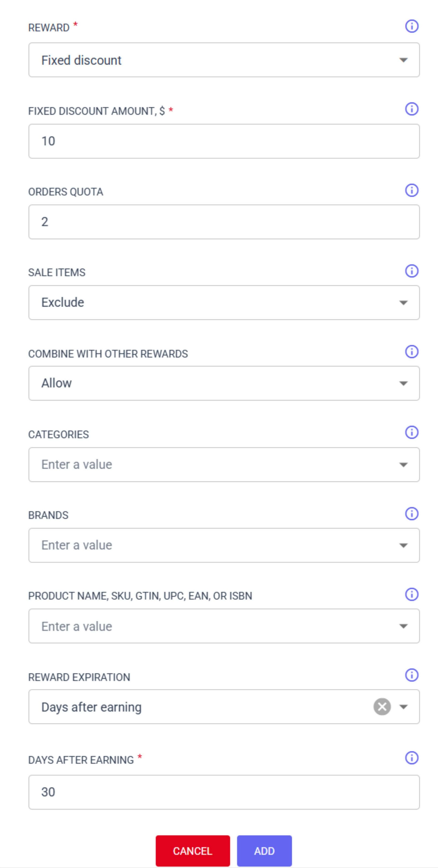
Task: View info for Combine With Other Rewards
Action: coord(411,352)
